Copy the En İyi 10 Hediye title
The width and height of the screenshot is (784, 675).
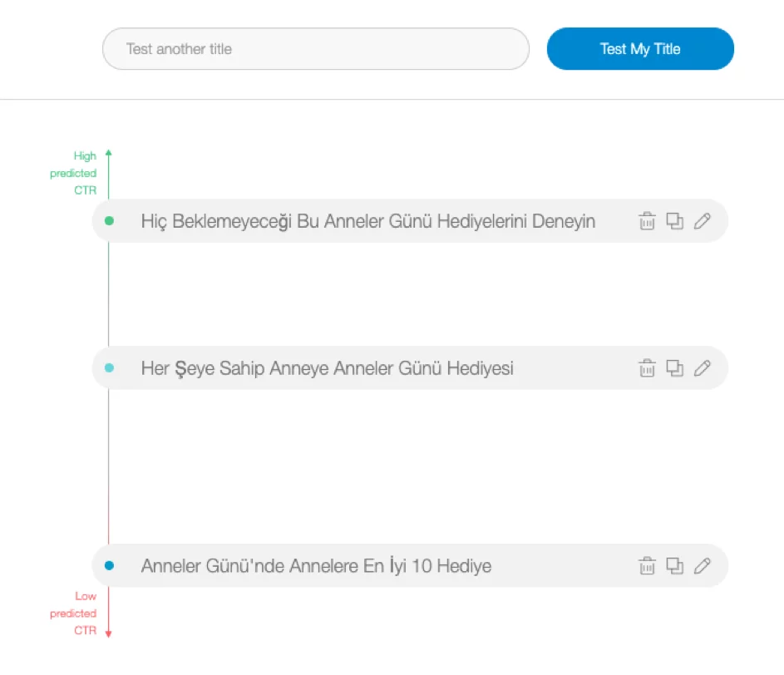[x=674, y=565]
